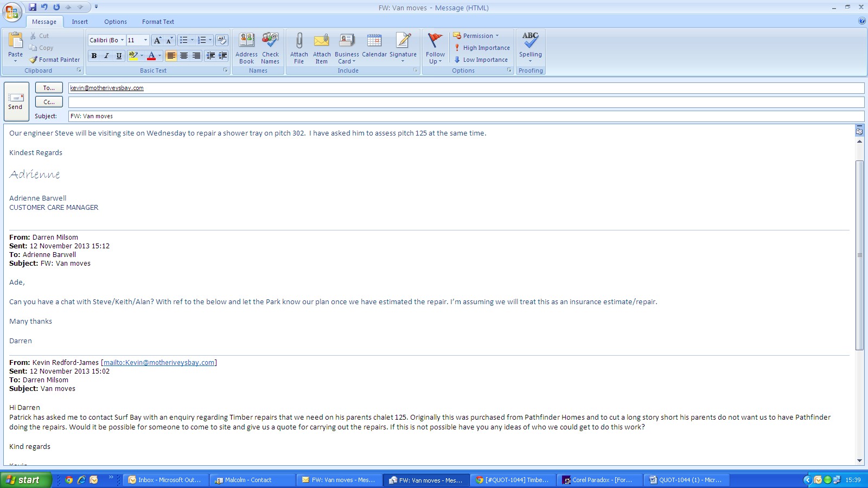The height and width of the screenshot is (488, 868).
Task: Switch to the Format Text tab
Action: [x=158, y=22]
